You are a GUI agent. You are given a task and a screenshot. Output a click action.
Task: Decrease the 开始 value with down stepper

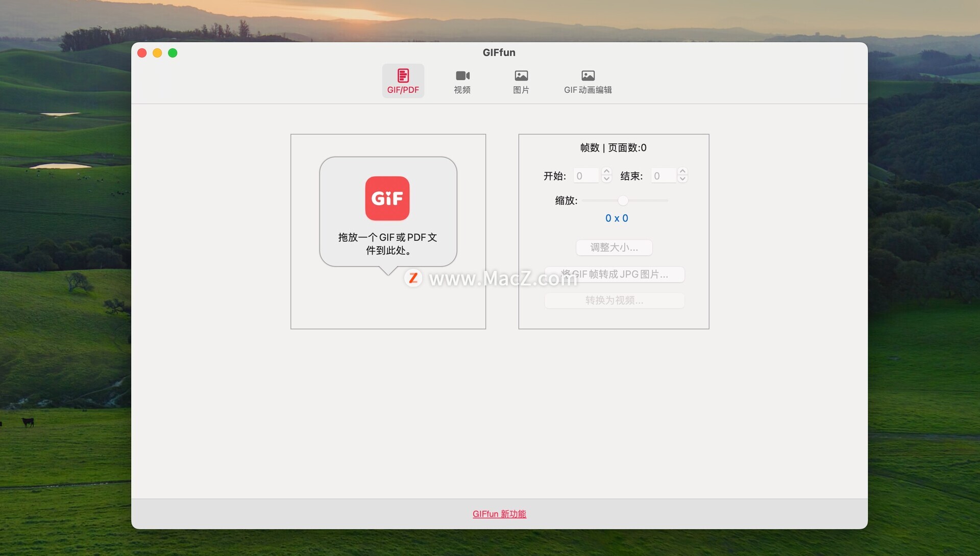(x=606, y=180)
